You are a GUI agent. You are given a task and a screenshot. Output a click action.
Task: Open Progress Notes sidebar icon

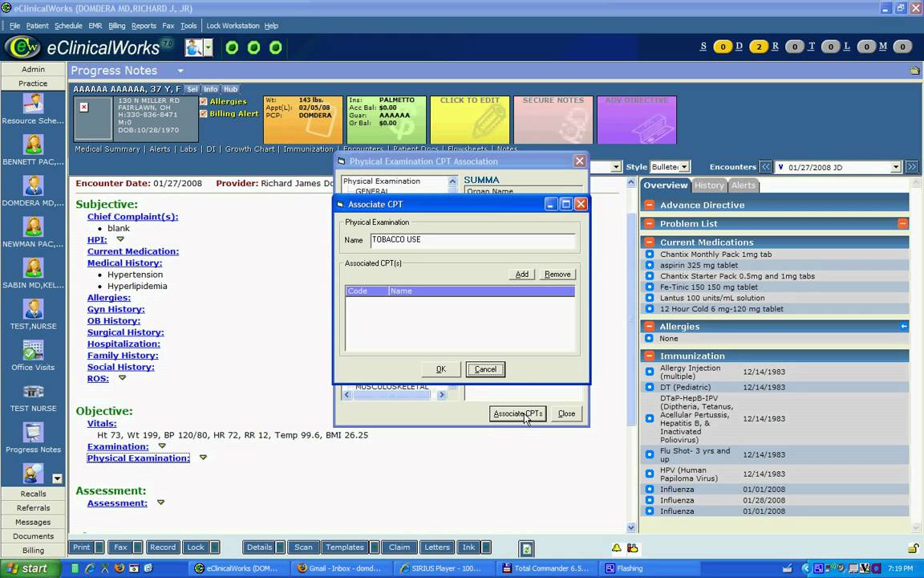[x=33, y=433]
